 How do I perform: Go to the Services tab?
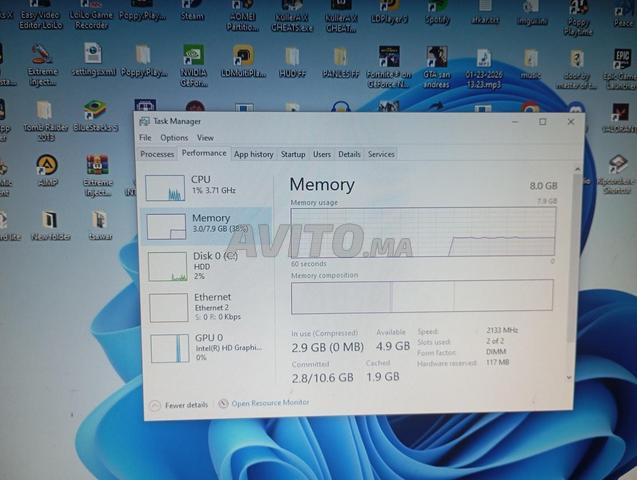click(x=381, y=154)
